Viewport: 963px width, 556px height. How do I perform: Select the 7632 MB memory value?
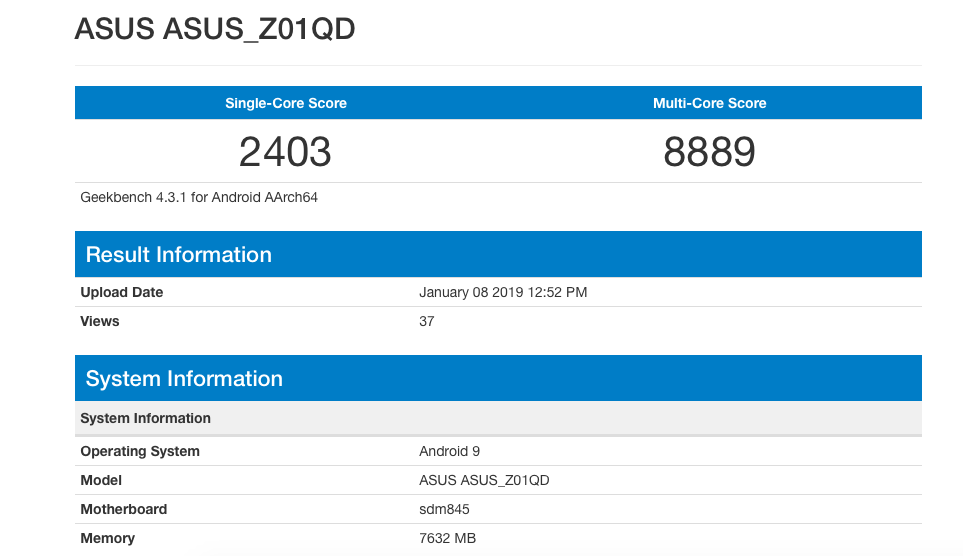coord(447,538)
